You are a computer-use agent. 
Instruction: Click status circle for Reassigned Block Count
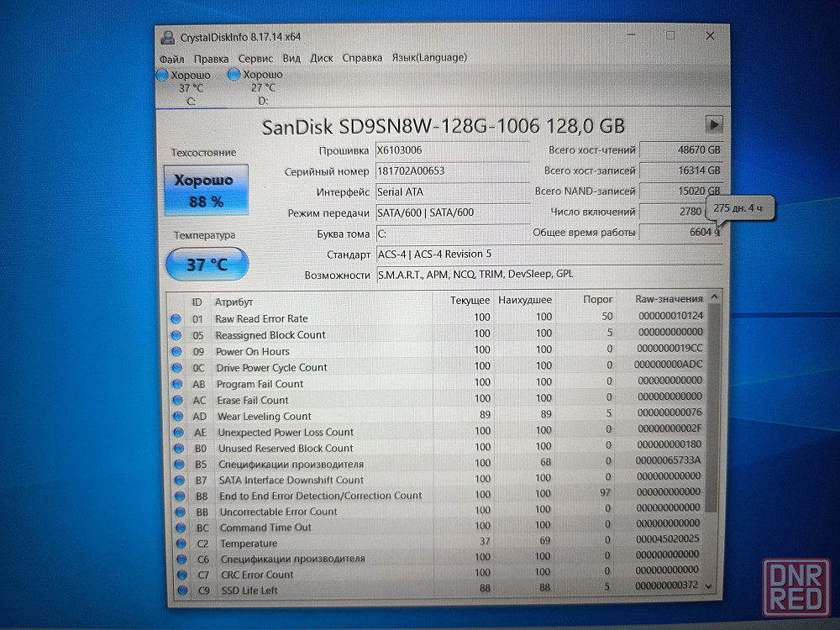pyautogui.click(x=176, y=335)
